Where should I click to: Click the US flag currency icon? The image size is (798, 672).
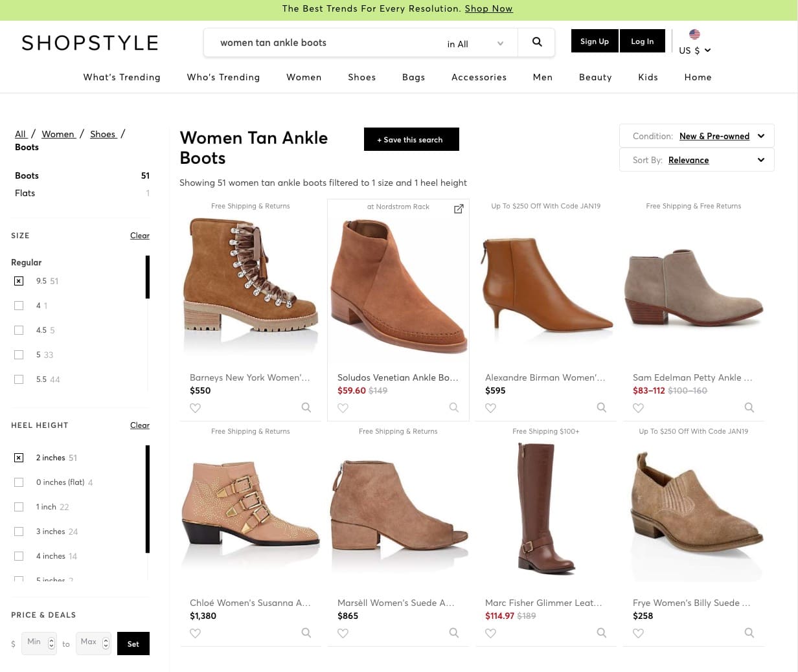click(x=694, y=34)
